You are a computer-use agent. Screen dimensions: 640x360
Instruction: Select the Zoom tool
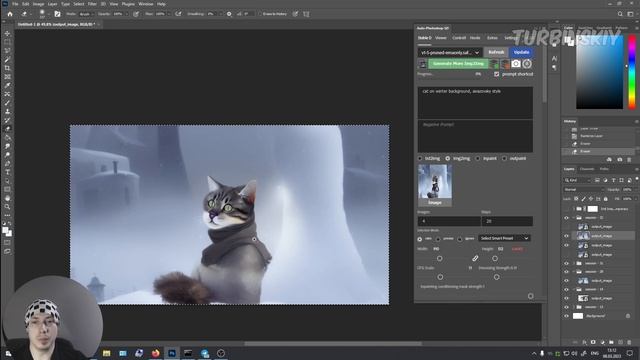point(7,207)
